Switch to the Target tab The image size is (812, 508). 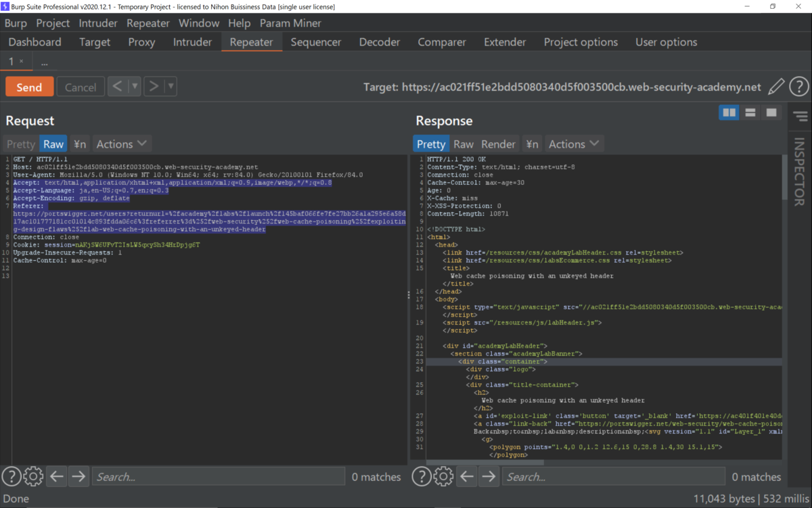point(95,42)
